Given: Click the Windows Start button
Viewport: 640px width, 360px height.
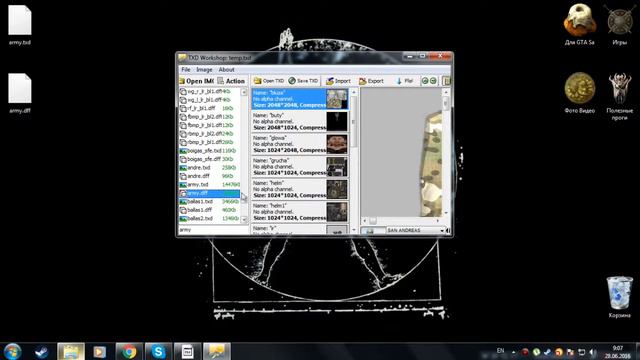Looking at the screenshot, I should (x=12, y=351).
